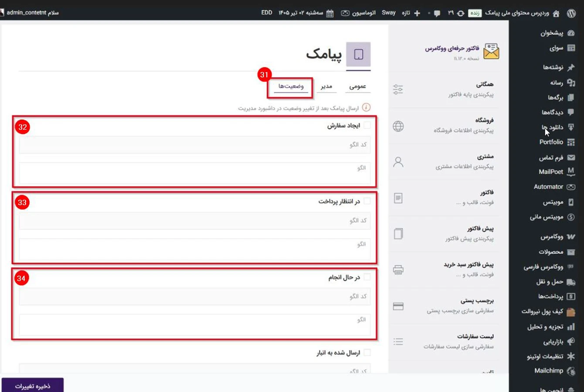Click the ذخیره تغییرات save button
This screenshot has height=392, width=584.
[33, 386]
